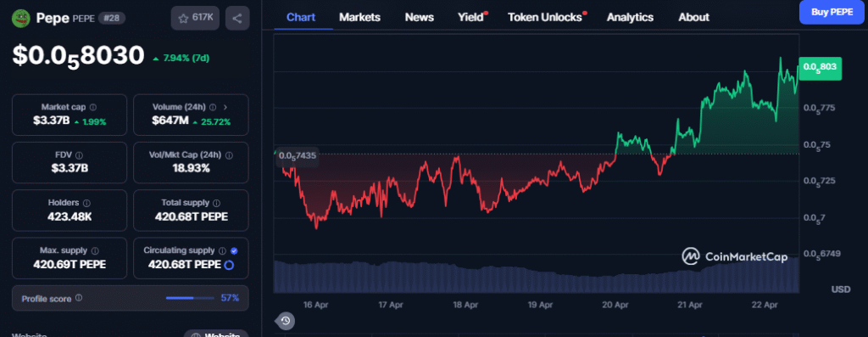Open the Token Unlocks tab
This screenshot has height=337, width=868.
[x=545, y=17]
